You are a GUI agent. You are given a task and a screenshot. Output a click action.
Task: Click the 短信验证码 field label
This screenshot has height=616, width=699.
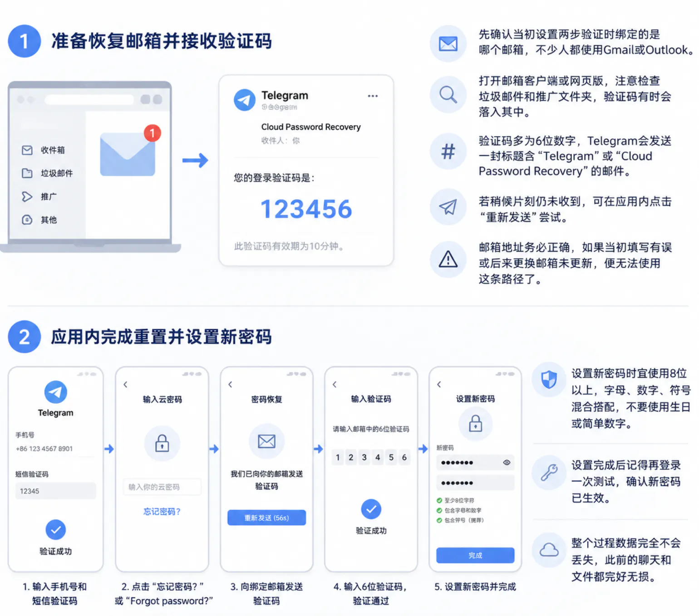coord(32,474)
